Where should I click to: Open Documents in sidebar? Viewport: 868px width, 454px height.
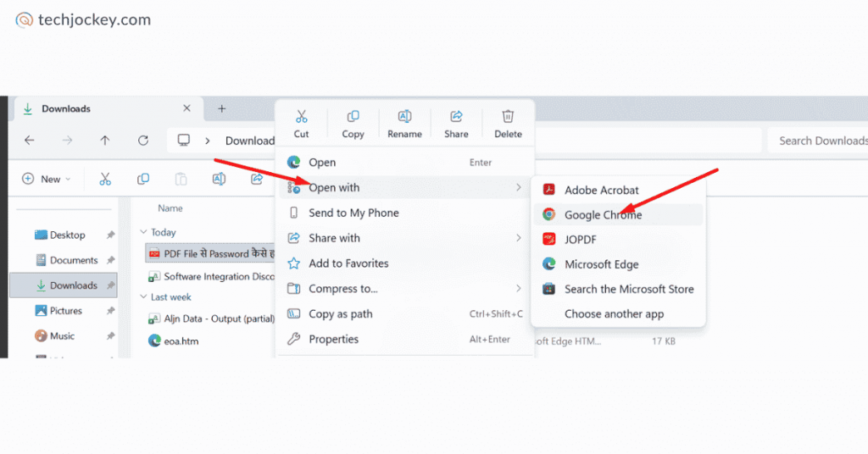point(63,260)
